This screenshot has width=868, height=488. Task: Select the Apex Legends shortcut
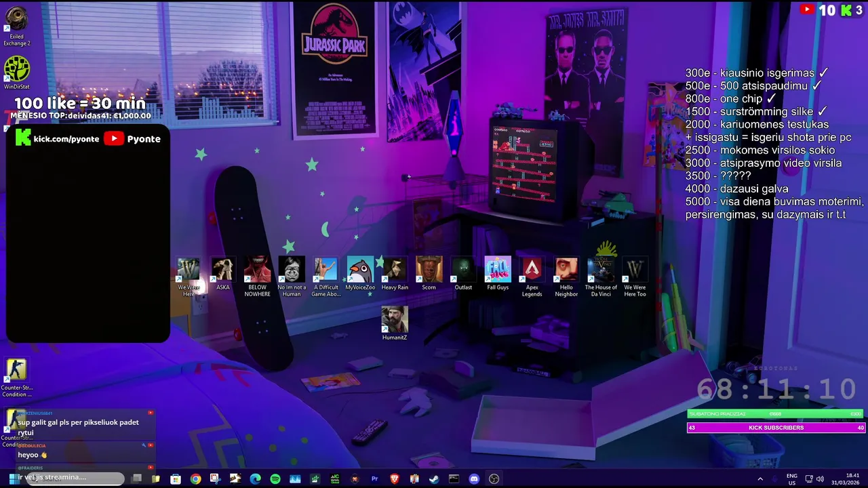click(x=532, y=277)
